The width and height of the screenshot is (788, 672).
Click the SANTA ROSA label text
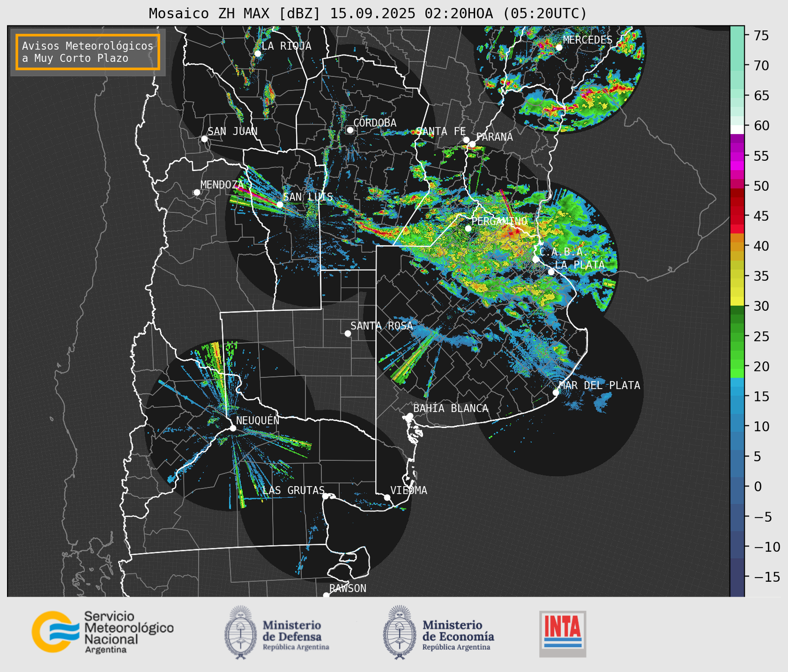pos(382,326)
